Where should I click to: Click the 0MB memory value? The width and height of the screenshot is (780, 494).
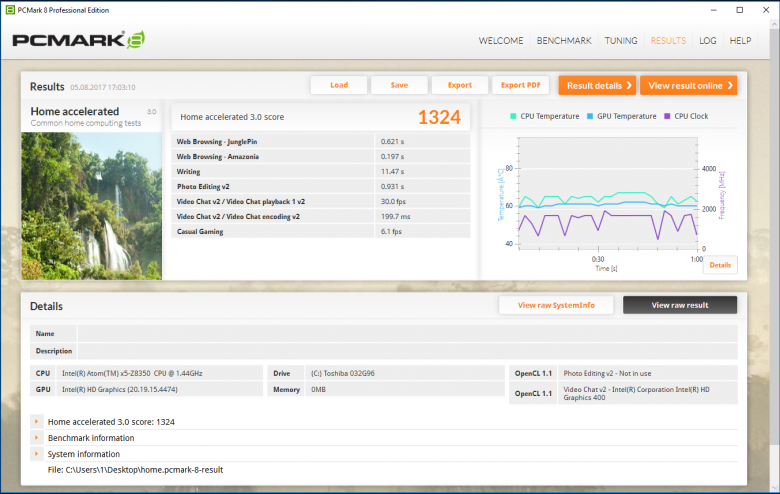click(x=318, y=390)
